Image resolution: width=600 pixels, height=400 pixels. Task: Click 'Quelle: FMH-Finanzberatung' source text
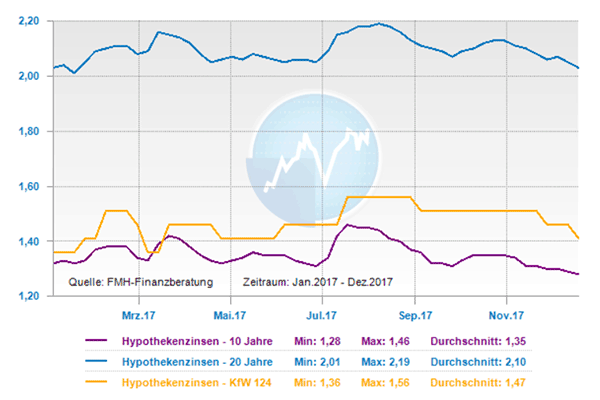click(x=140, y=282)
